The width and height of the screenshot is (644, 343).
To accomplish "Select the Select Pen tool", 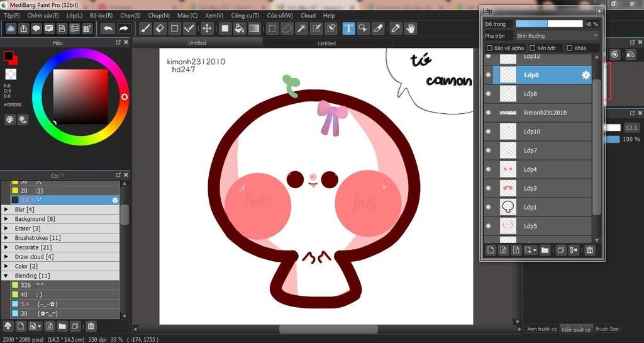I will (316, 28).
